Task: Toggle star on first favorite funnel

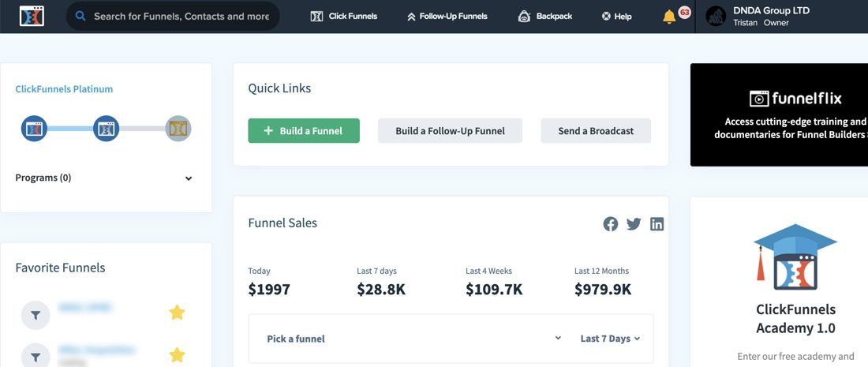Action: [177, 313]
